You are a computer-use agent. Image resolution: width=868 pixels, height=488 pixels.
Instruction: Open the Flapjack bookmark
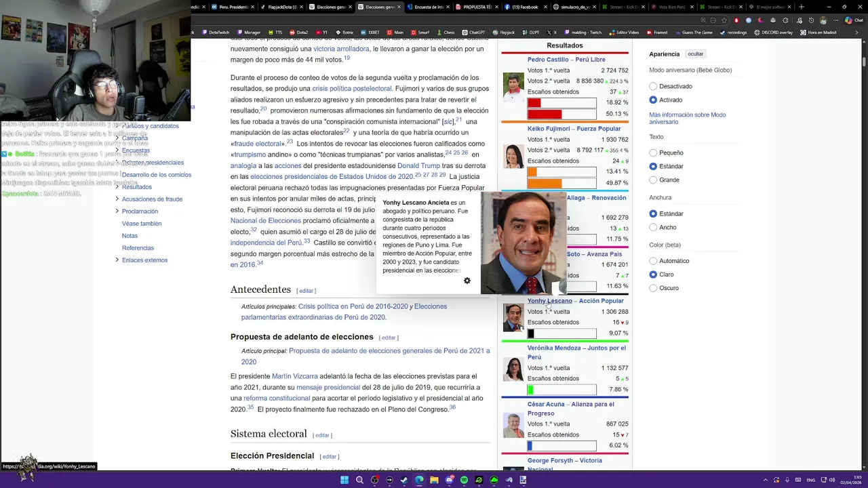[504, 33]
